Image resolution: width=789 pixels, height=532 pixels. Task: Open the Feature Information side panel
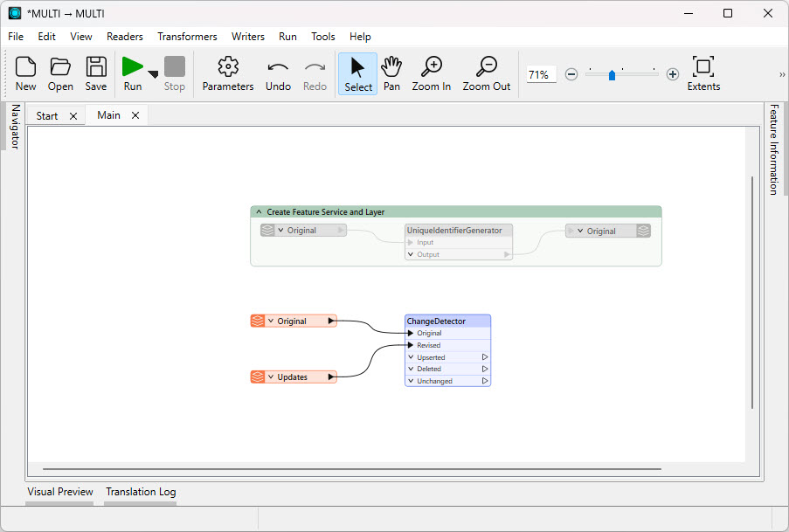click(x=774, y=149)
